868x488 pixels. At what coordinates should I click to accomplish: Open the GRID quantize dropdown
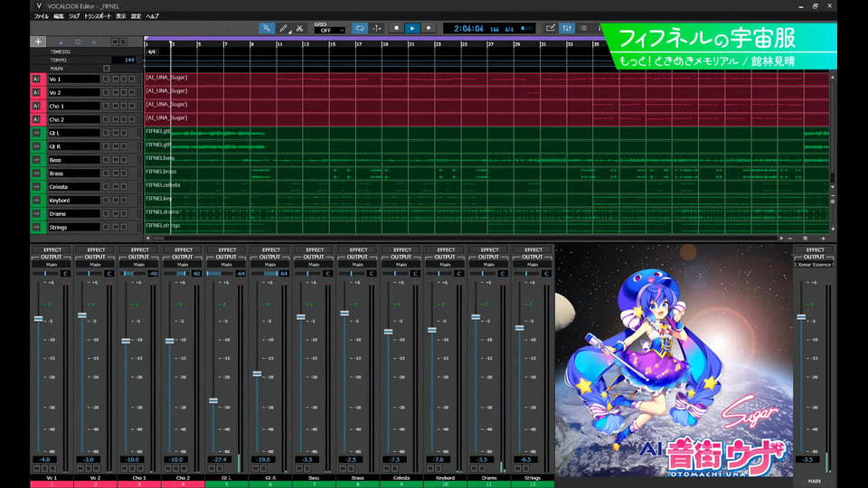329,31
